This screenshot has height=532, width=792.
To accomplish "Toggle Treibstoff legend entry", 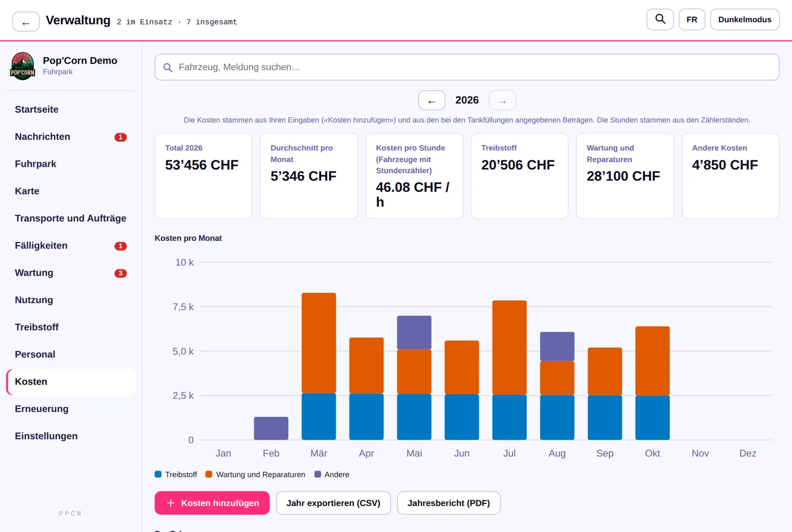I will coord(176,475).
